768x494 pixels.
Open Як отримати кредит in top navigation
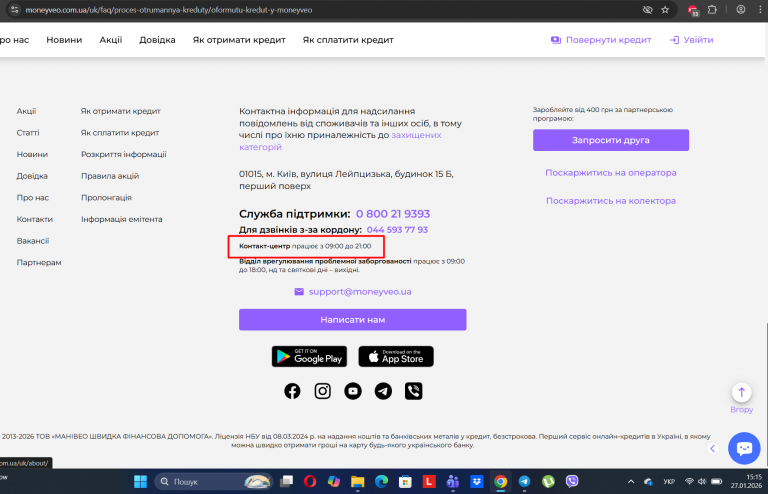239,40
